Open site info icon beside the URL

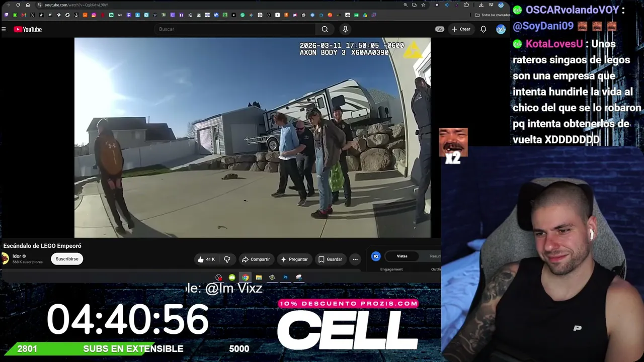(39, 5)
